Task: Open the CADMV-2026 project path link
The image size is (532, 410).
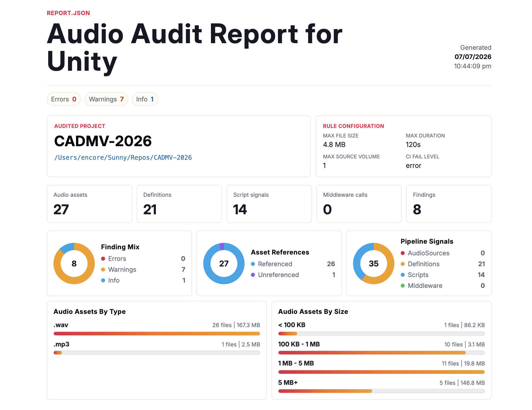Action: click(123, 158)
